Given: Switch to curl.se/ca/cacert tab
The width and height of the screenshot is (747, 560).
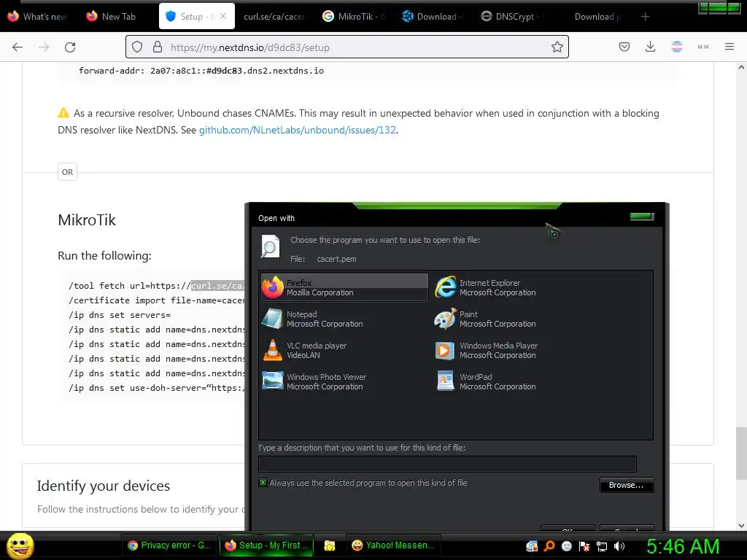Looking at the screenshot, I should [x=274, y=17].
